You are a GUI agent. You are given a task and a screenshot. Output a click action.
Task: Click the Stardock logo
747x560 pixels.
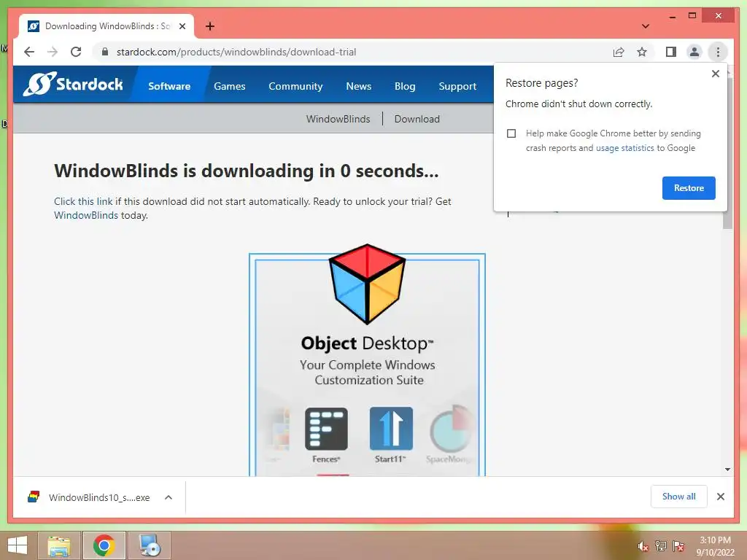pos(73,85)
